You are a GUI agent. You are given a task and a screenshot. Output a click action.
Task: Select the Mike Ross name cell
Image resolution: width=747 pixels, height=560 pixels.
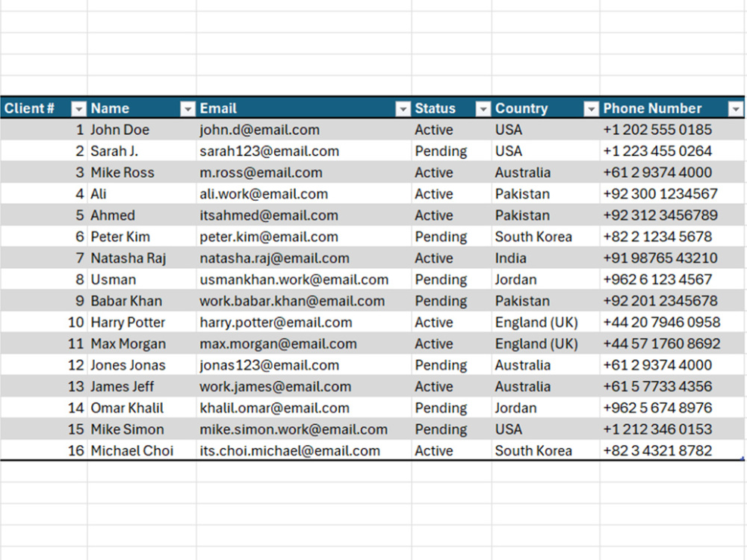(x=141, y=172)
